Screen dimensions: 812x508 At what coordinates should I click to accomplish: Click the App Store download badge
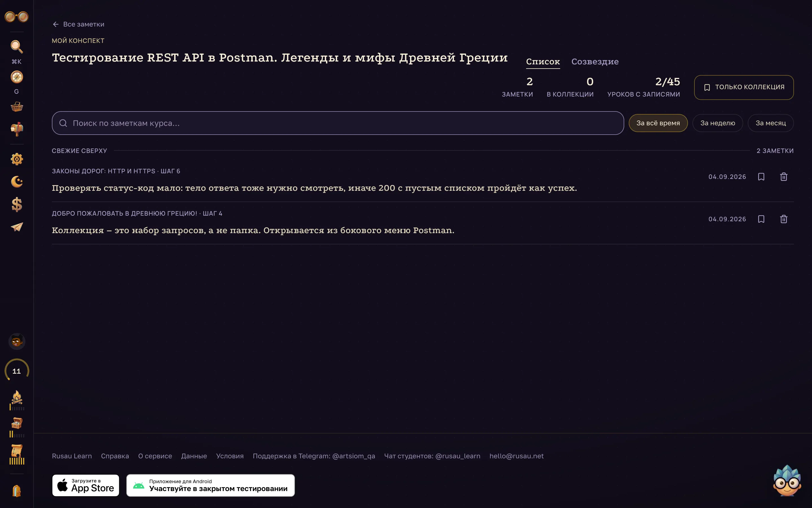(85, 485)
